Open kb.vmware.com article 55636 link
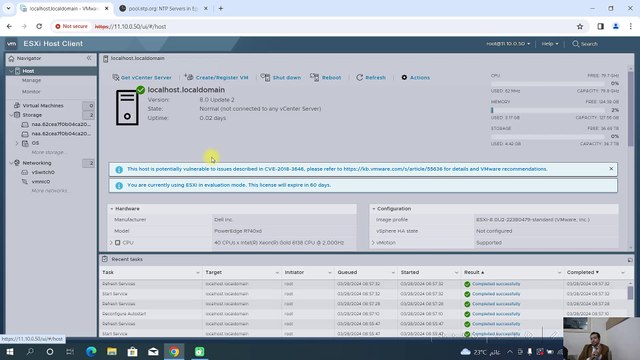 [393, 169]
